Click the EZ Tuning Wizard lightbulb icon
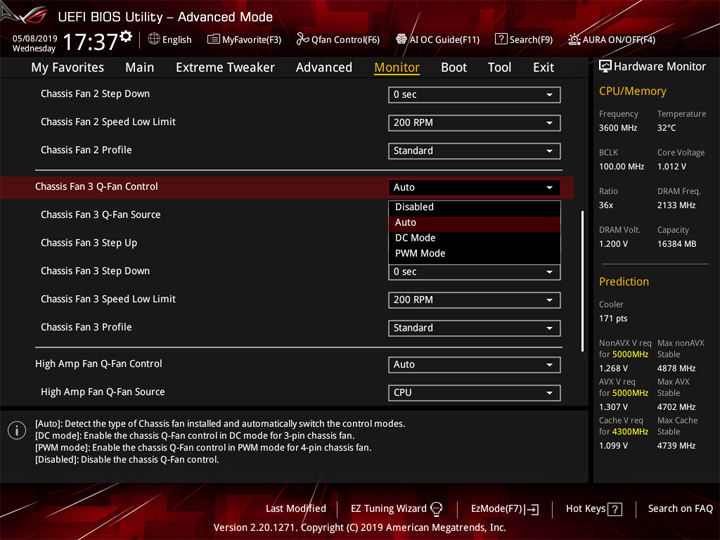The height and width of the screenshot is (540, 720). (436, 509)
